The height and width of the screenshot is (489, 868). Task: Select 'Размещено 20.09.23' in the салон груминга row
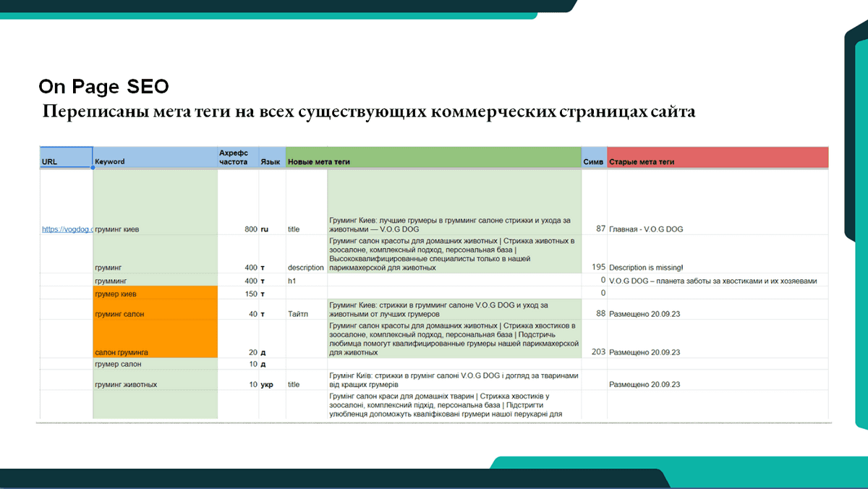point(645,352)
